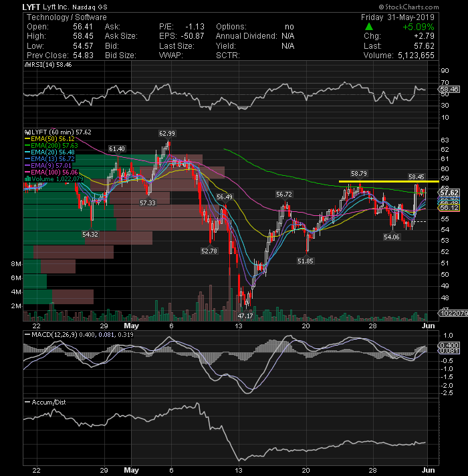This screenshot has height=476, width=468.
Task: Click the RSI(14) 58.46 indicator label
Action: point(51,65)
